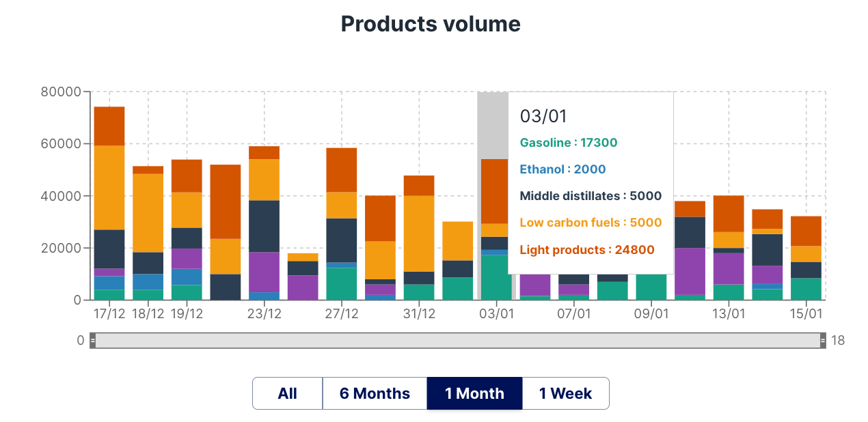Image resolution: width=868 pixels, height=422 pixels.
Task: Click the Light products value in tooltip
Action: 587,249
